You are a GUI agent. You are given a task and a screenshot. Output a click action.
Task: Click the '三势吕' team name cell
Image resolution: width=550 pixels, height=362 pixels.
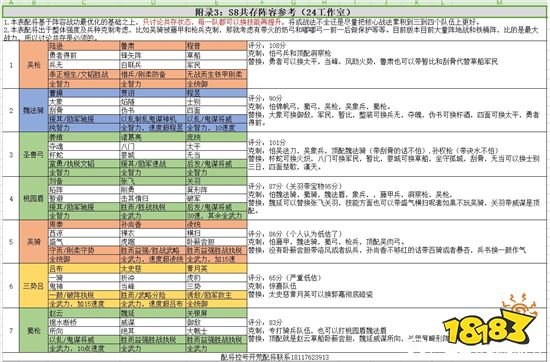click(x=34, y=286)
